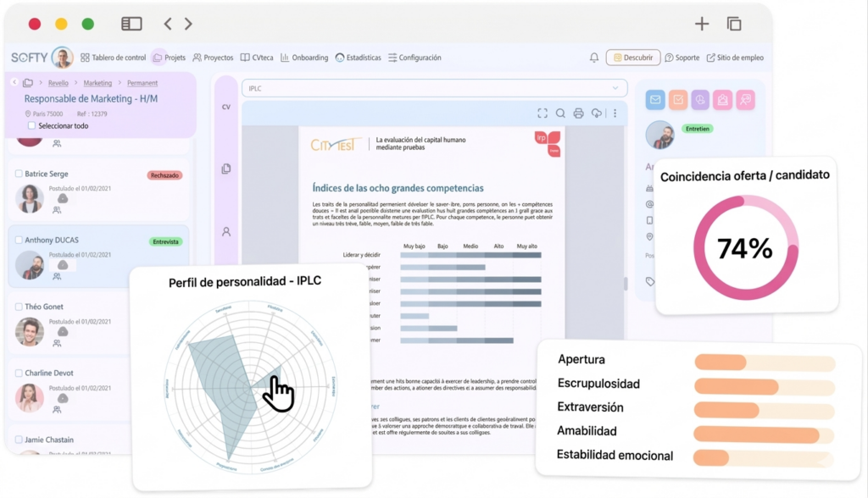Click the 74% match donut chart

(x=745, y=247)
